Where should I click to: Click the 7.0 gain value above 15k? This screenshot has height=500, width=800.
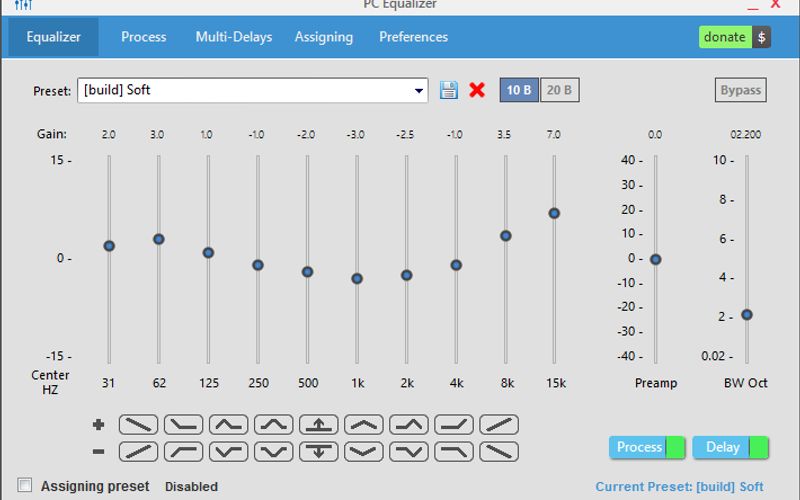point(554,135)
